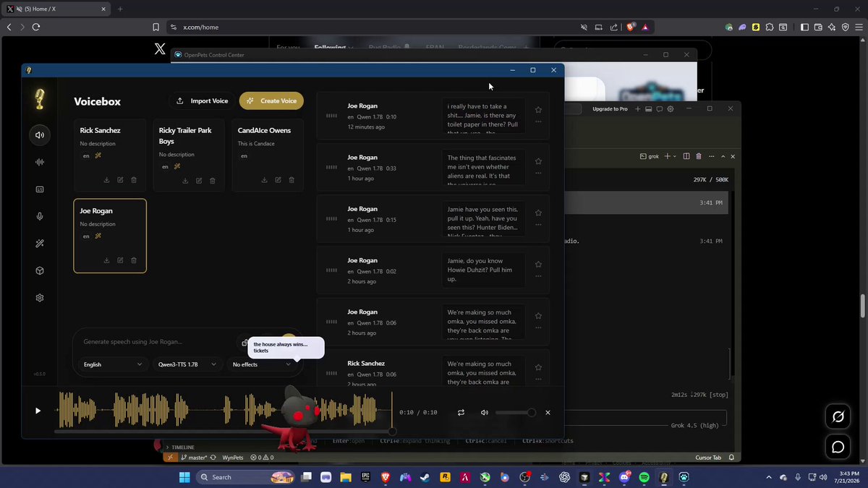Edit the Joe Rogan voice profile
This screenshot has width=868, height=488.
pyautogui.click(x=120, y=260)
